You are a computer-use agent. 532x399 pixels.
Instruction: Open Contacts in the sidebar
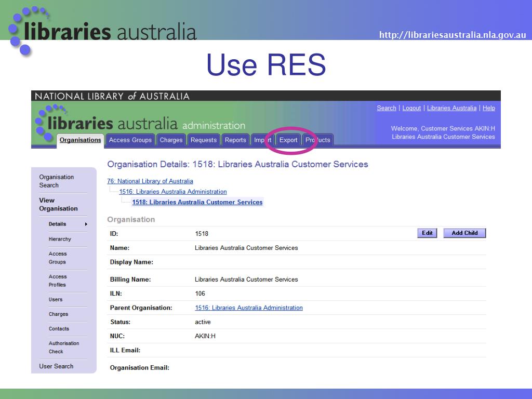pos(59,328)
